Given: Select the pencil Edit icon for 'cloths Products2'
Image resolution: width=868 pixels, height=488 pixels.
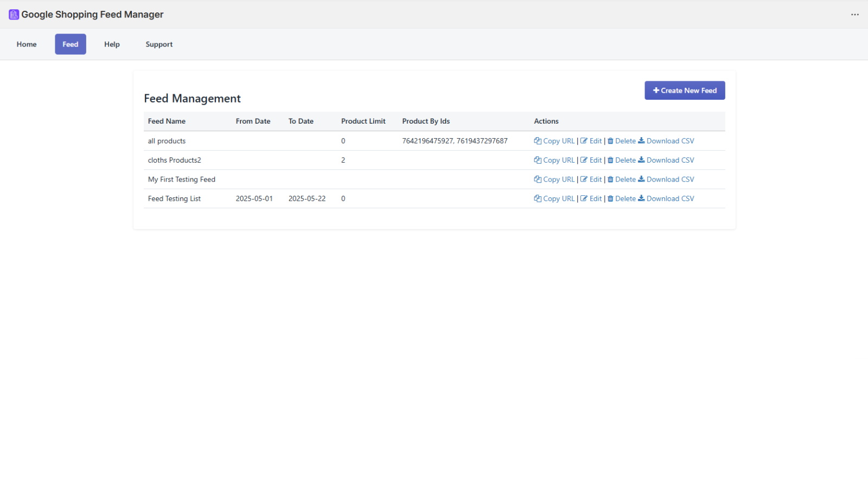Looking at the screenshot, I should pyautogui.click(x=585, y=160).
